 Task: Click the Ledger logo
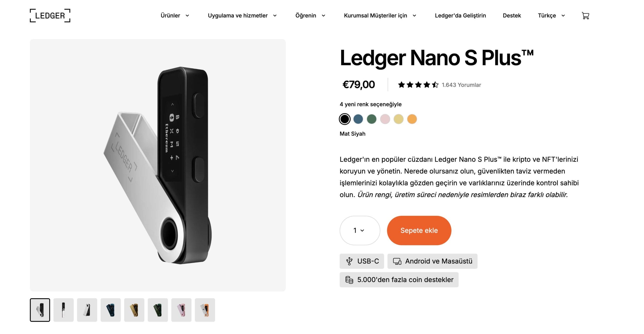click(50, 15)
